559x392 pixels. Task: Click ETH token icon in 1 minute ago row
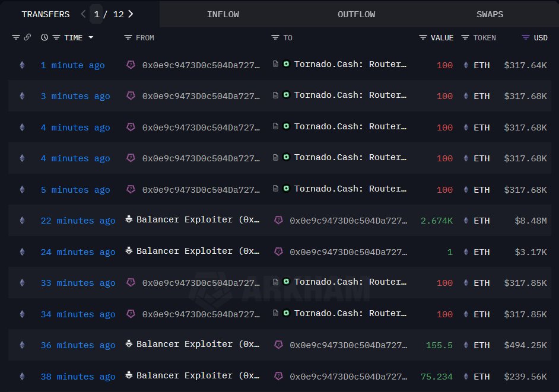tap(466, 65)
